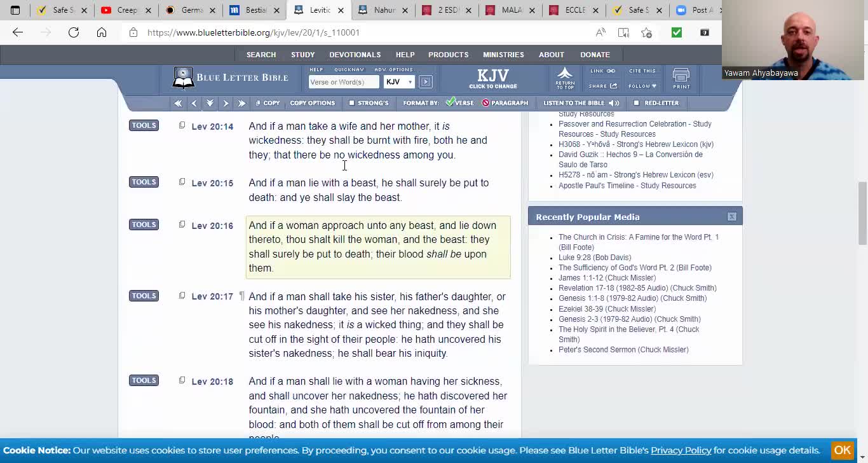The width and height of the screenshot is (868, 463).
Task: Jump to previous book double-left arrows
Action: coord(178,103)
